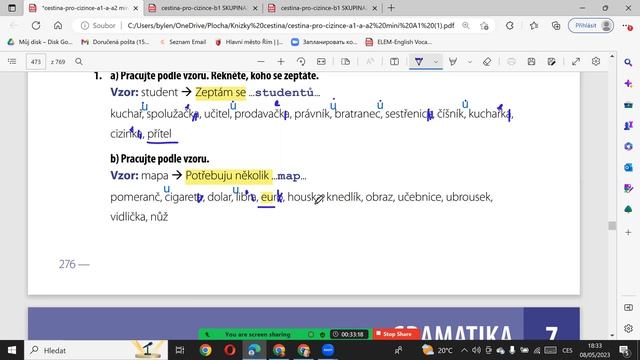This screenshot has width=640, height=360.
Task: Open ELEM-English Voca bookmark
Action: click(x=398, y=42)
